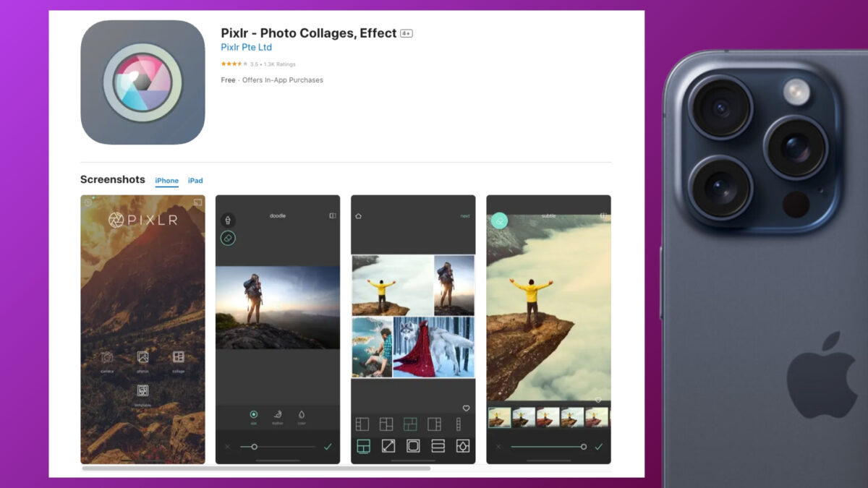Open the Pixlr Pte Ltd developer link
Screen dimensions: 868x488
pos(246,47)
